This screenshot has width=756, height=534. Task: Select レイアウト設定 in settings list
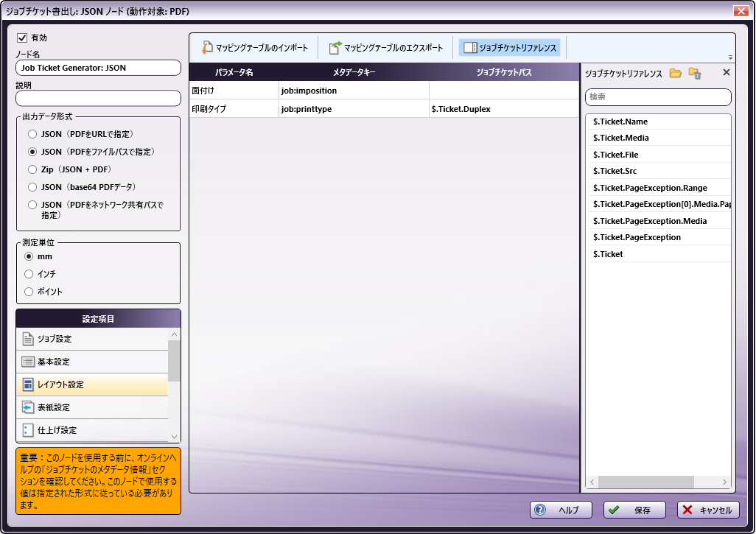coord(92,384)
